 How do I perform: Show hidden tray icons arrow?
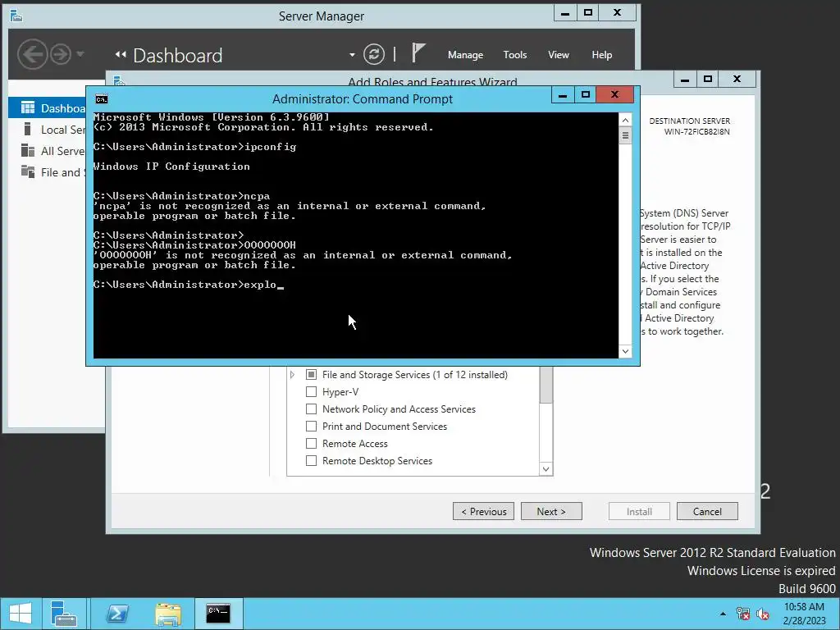click(x=724, y=614)
